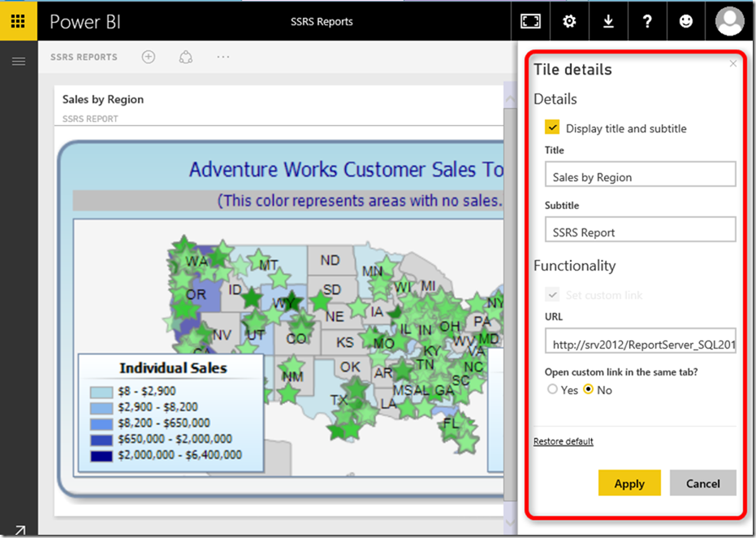Screen dimensions: 756x538
Task: Click the URL input field
Action: tap(640, 341)
